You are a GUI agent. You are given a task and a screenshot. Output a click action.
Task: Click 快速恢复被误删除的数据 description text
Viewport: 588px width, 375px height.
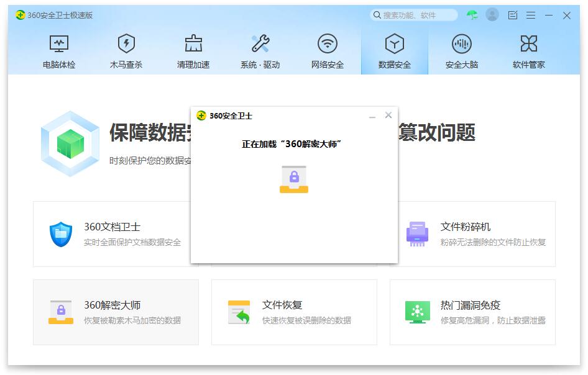[307, 321]
